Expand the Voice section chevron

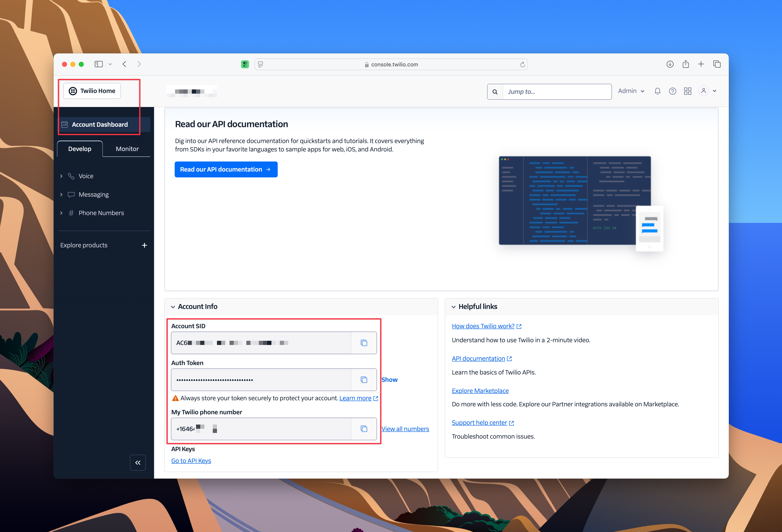click(x=61, y=176)
